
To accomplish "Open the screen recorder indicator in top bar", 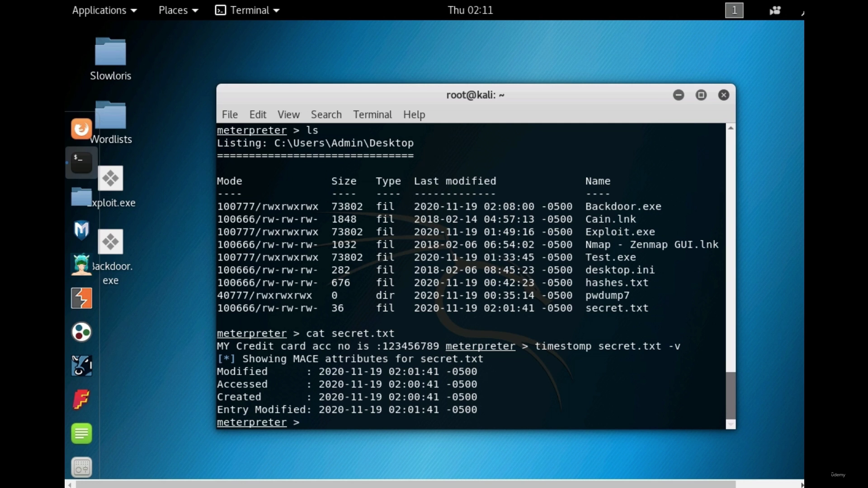I will [x=775, y=10].
